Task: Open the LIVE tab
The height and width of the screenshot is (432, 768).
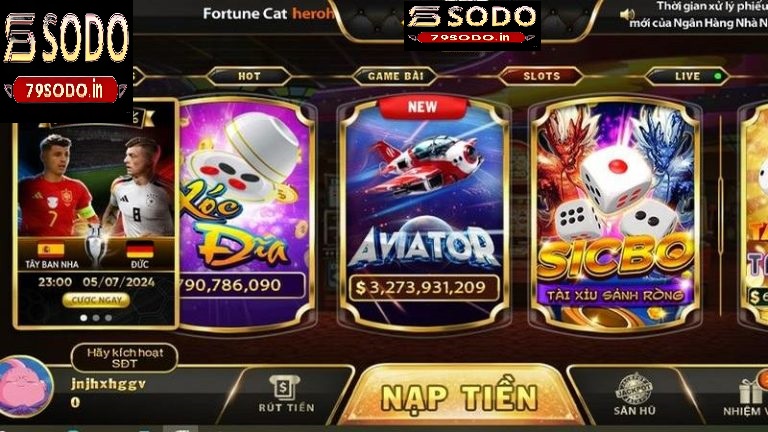Action: pyautogui.click(x=688, y=76)
